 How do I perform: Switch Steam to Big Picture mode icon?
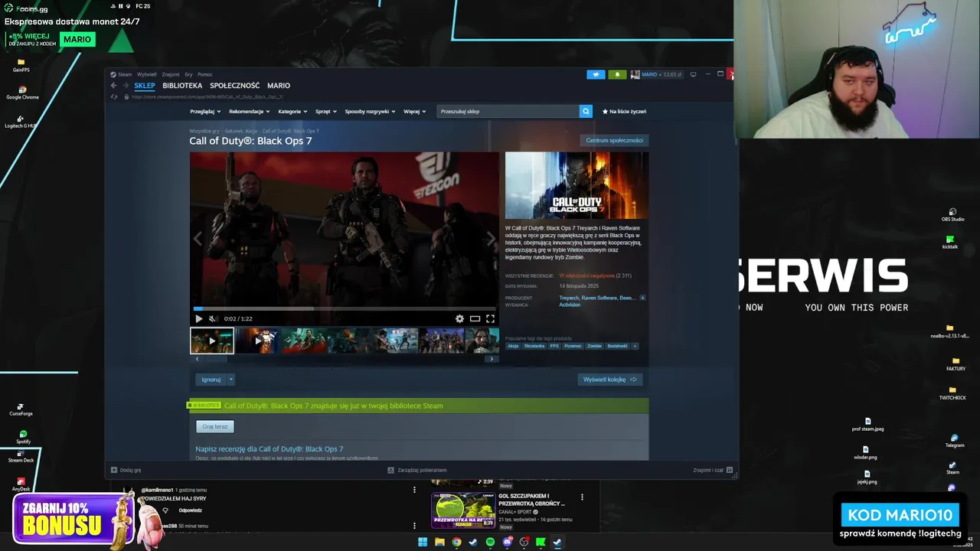click(693, 74)
